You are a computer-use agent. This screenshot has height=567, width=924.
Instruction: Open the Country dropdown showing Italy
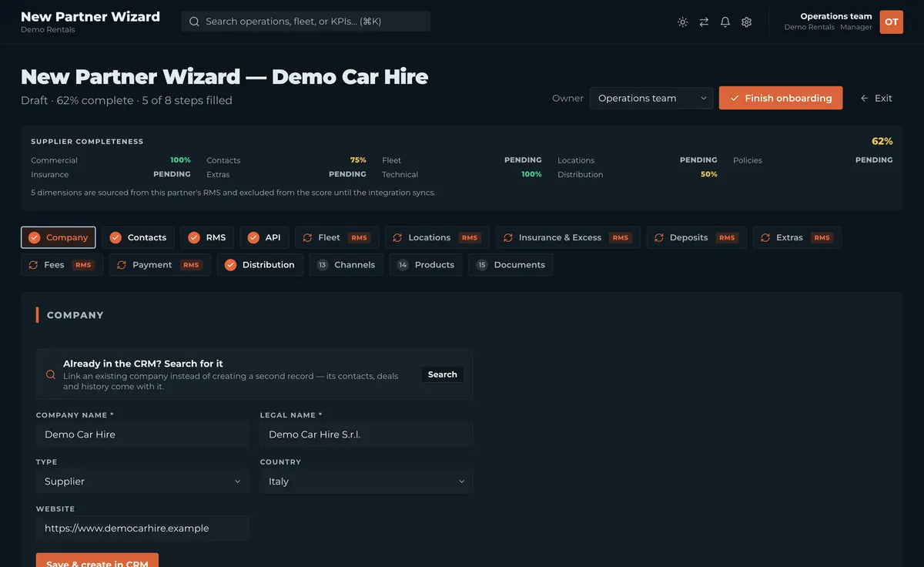click(x=367, y=481)
